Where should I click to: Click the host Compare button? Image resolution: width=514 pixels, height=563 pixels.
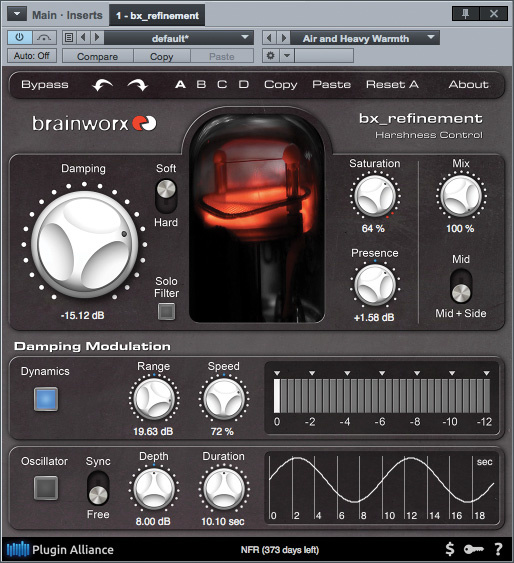tap(98, 56)
